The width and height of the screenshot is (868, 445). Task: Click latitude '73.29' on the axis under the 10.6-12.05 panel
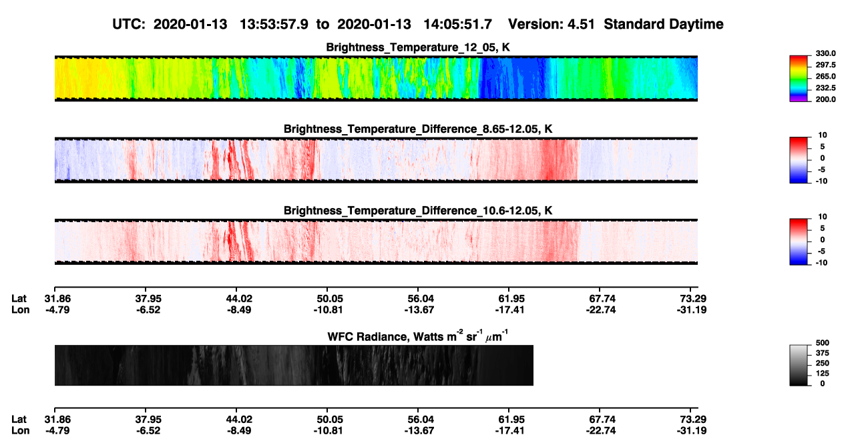[694, 299]
